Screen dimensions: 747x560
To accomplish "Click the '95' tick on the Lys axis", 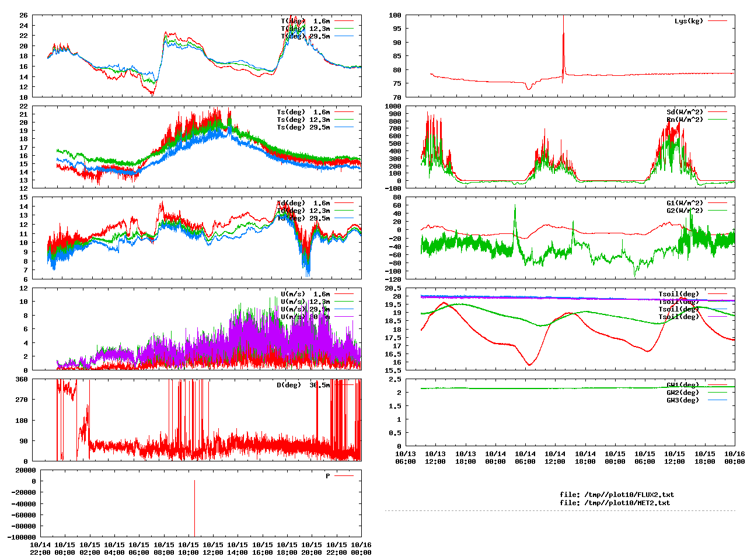I will pyautogui.click(x=397, y=29).
